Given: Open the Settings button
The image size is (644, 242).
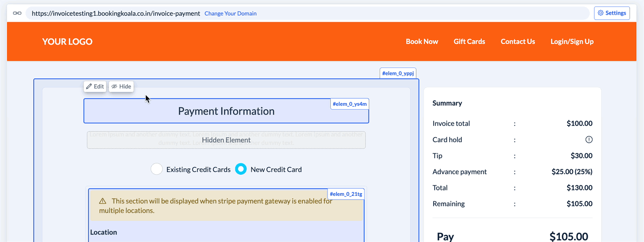Looking at the screenshot, I should click(611, 13).
